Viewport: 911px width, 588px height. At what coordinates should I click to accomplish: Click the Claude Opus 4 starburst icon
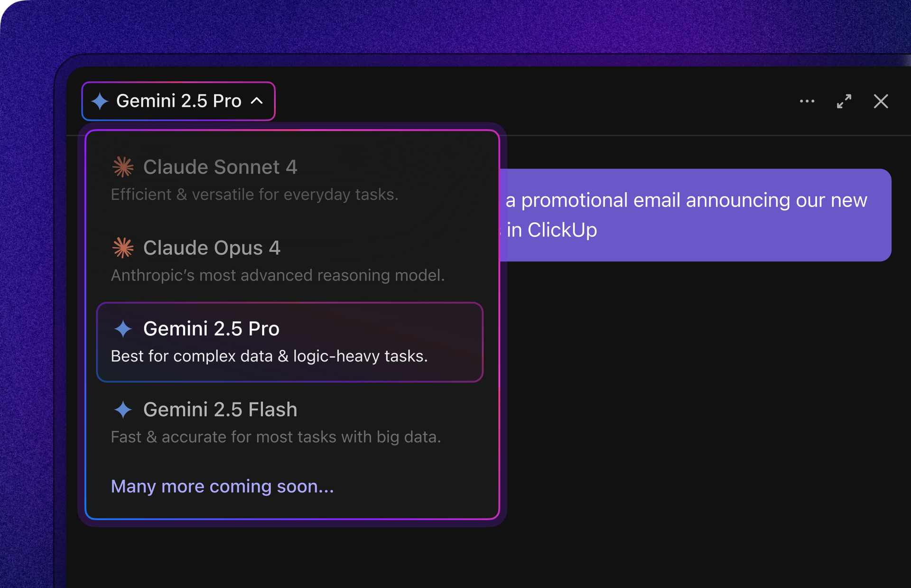pos(123,248)
